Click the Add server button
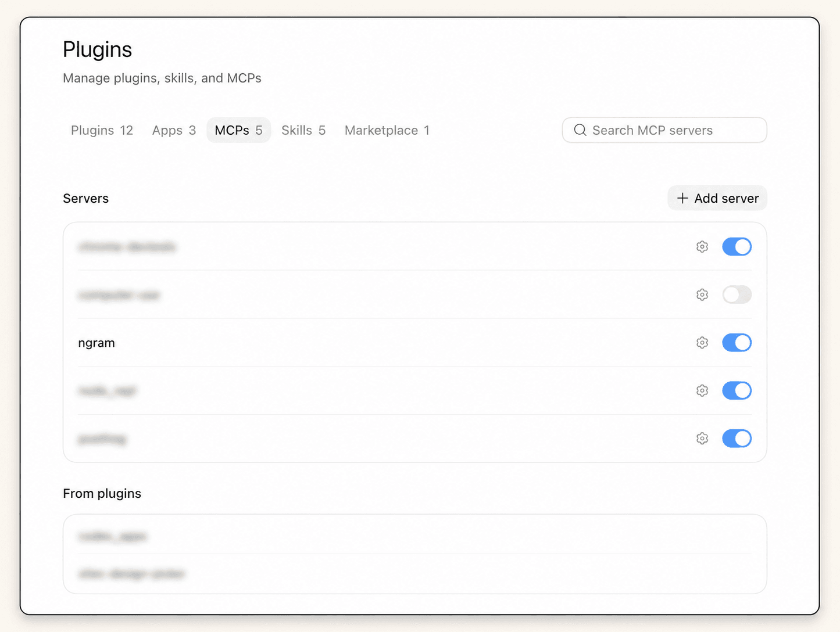The image size is (840, 632). (x=717, y=198)
